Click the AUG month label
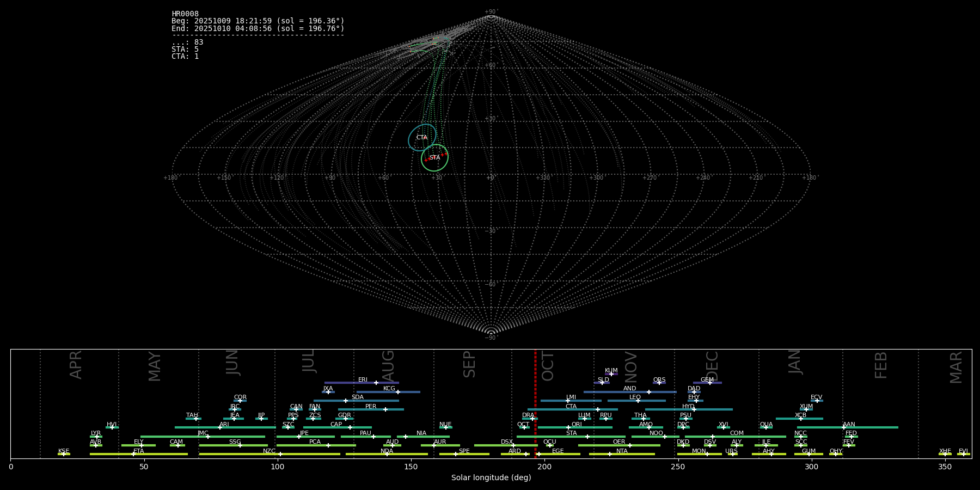980x490 pixels. tap(388, 365)
